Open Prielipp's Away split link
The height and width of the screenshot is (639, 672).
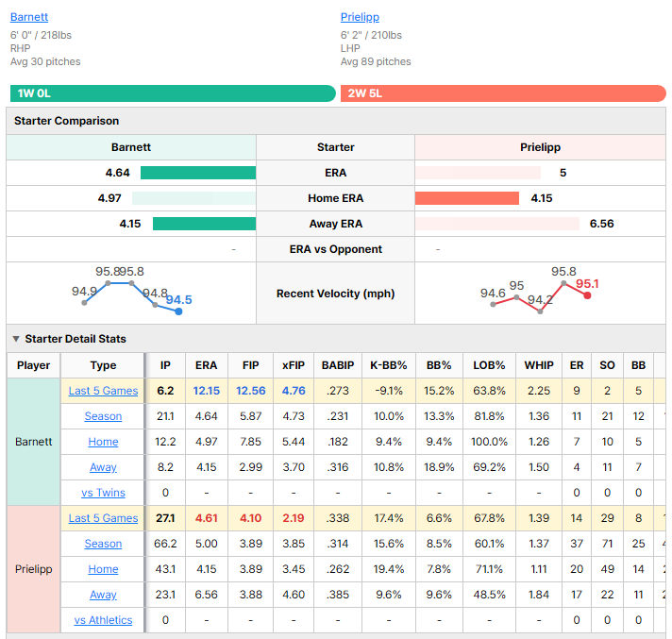103,595
